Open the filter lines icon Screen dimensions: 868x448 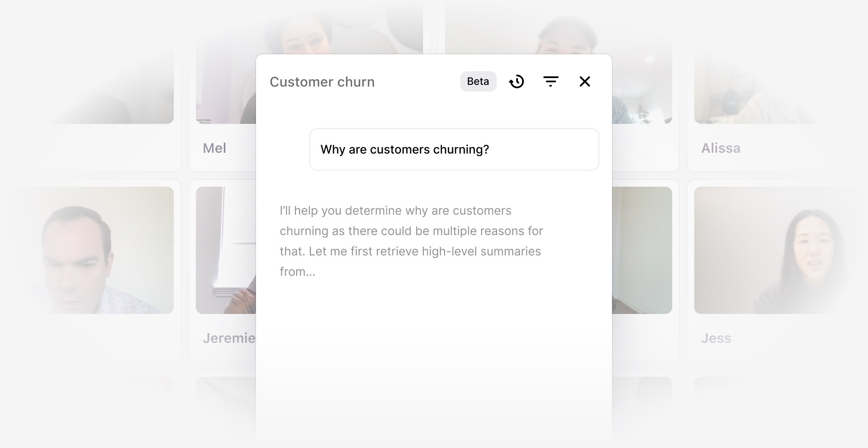pyautogui.click(x=551, y=81)
